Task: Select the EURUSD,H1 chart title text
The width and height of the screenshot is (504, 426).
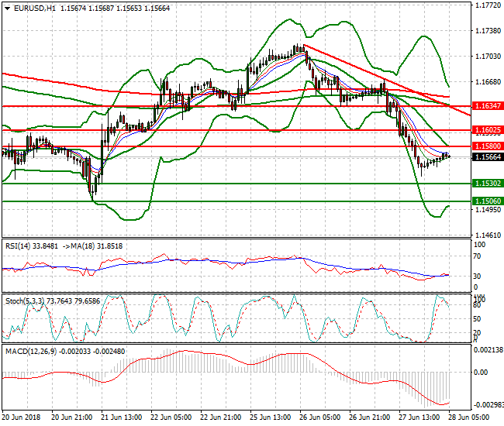Action: point(35,9)
